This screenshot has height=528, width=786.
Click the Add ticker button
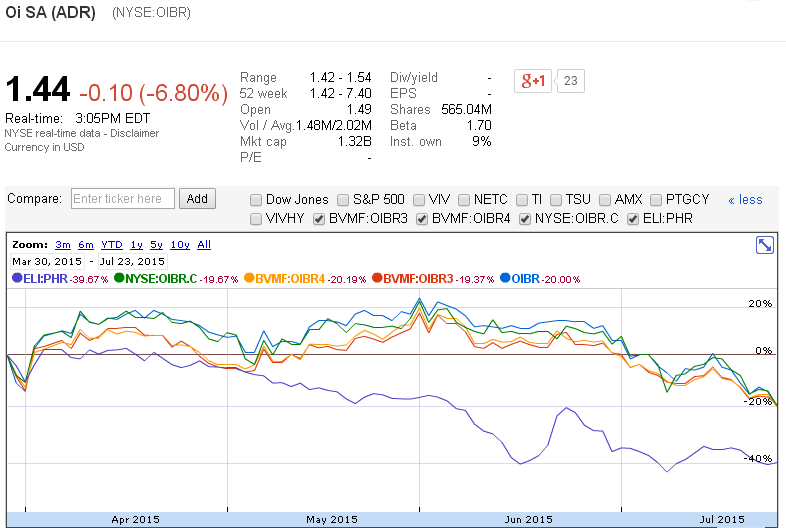click(198, 199)
